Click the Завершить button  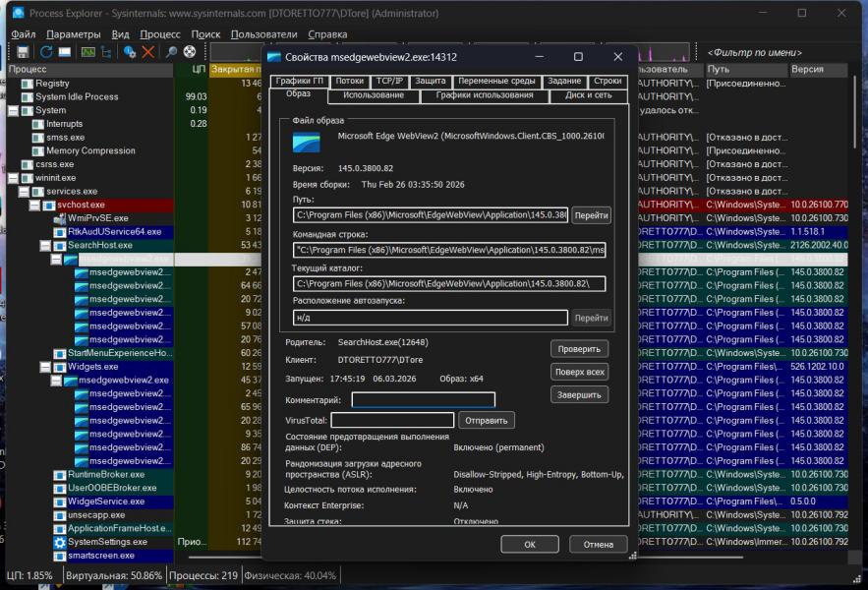[579, 395]
